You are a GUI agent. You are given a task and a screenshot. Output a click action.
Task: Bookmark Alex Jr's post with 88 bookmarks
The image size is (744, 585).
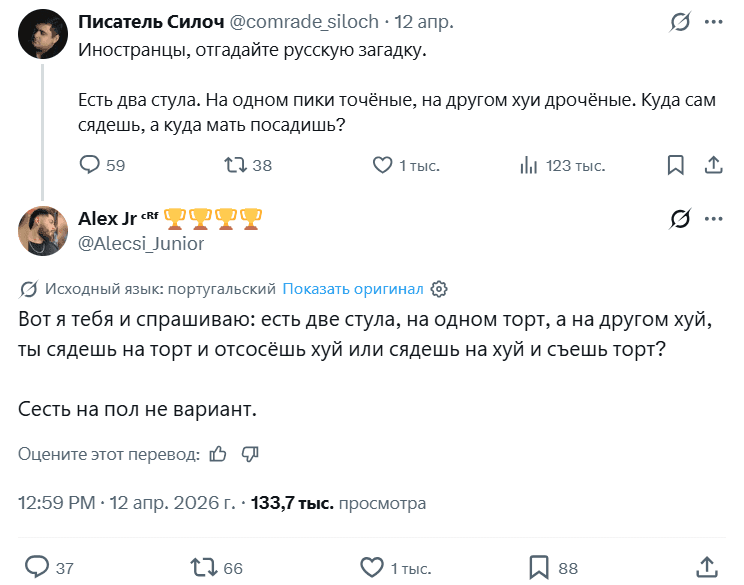coord(538,568)
